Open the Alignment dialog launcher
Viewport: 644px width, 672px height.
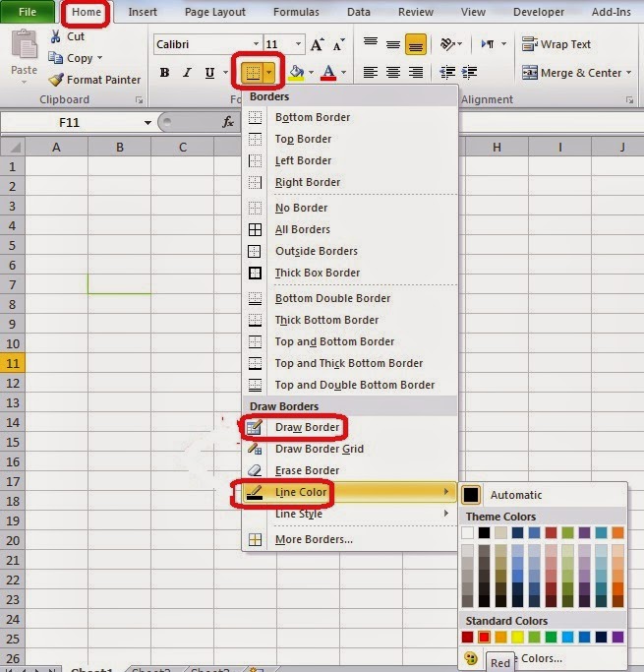click(x=629, y=99)
